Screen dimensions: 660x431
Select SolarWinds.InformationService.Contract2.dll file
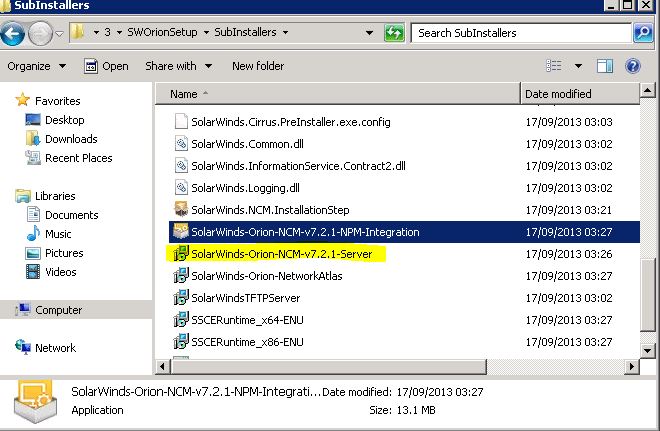click(x=298, y=166)
